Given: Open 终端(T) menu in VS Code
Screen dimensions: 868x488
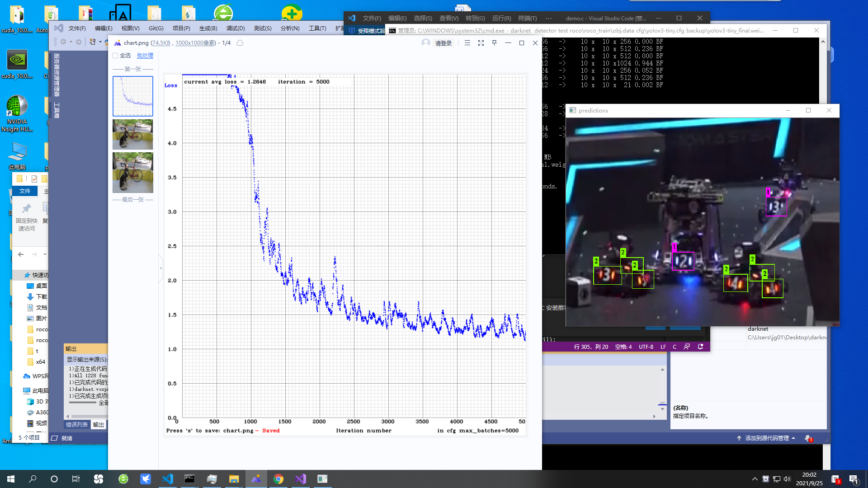Looking at the screenshot, I should (528, 19).
